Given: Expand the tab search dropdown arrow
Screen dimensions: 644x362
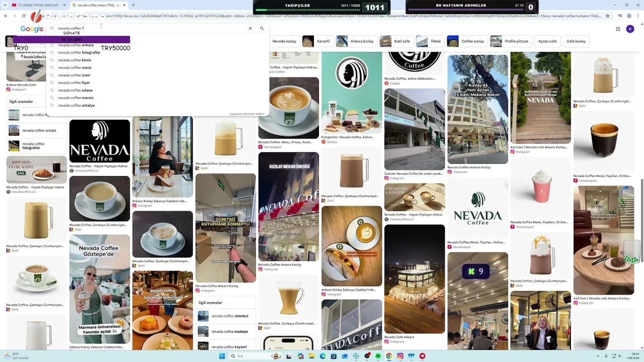Looking at the screenshot, I should (x=5, y=5).
